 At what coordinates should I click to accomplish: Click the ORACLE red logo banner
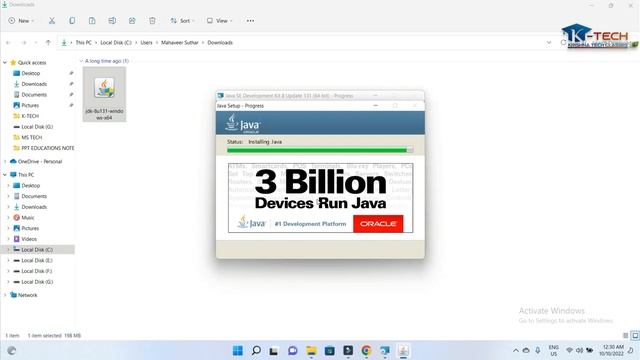pos(378,224)
